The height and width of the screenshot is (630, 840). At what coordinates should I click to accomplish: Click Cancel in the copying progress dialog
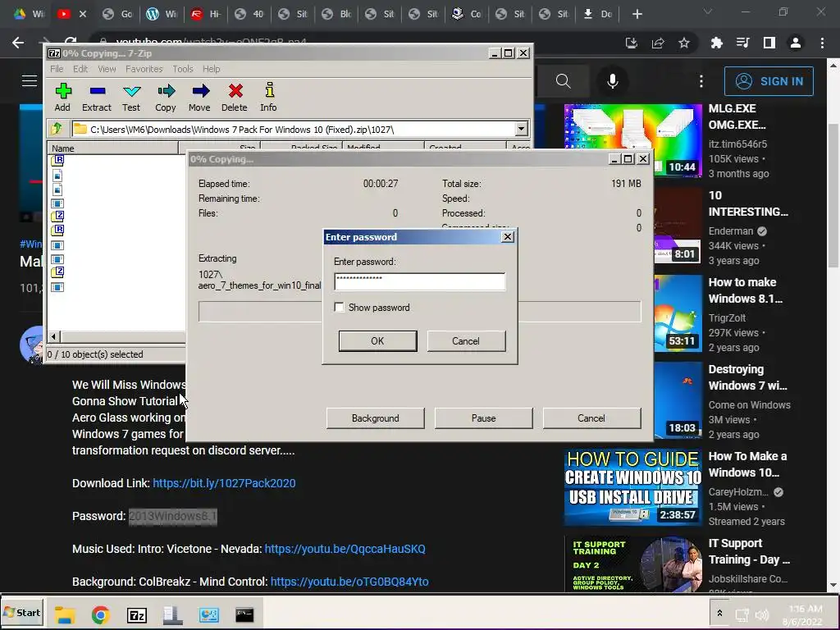[591, 418]
